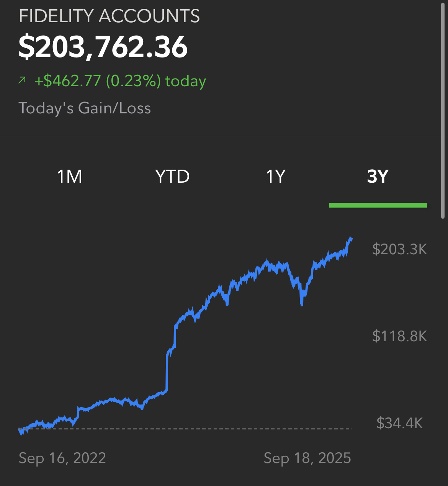Click the chart line's leftmost starting point
This screenshot has width=448, height=486.
click(x=20, y=430)
